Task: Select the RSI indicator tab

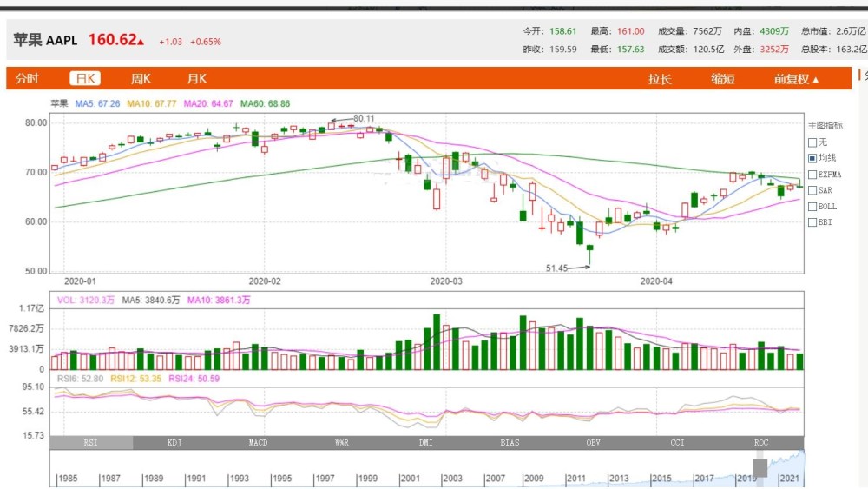Action: [91, 442]
